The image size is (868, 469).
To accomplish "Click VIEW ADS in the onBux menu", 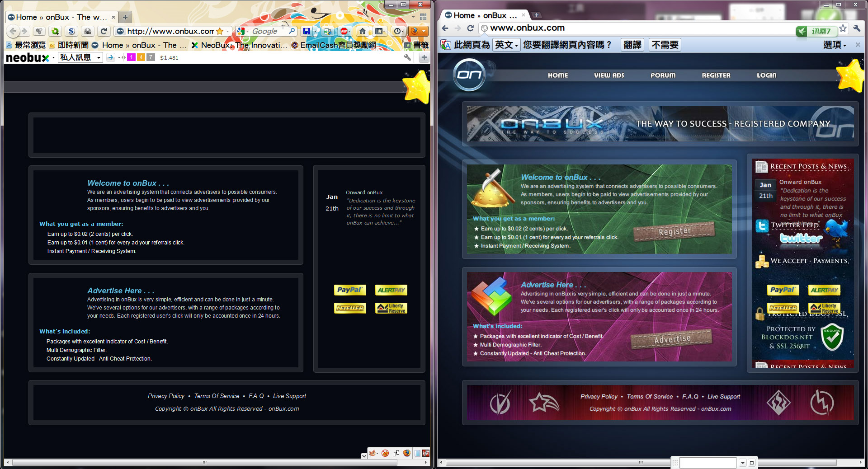I will [x=609, y=75].
